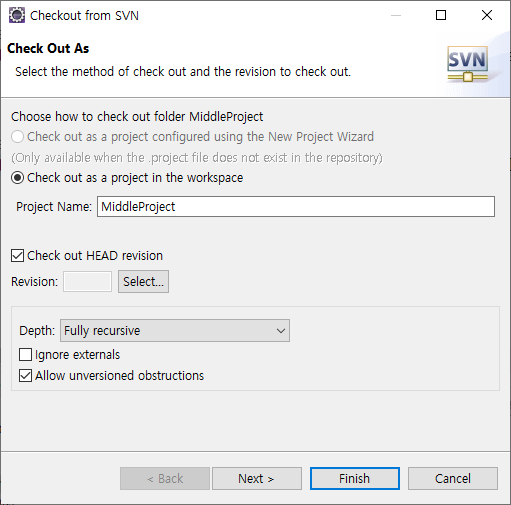Click the Eclipse icon in the title bar
Viewport: 511px width, 505px height.
17,15
